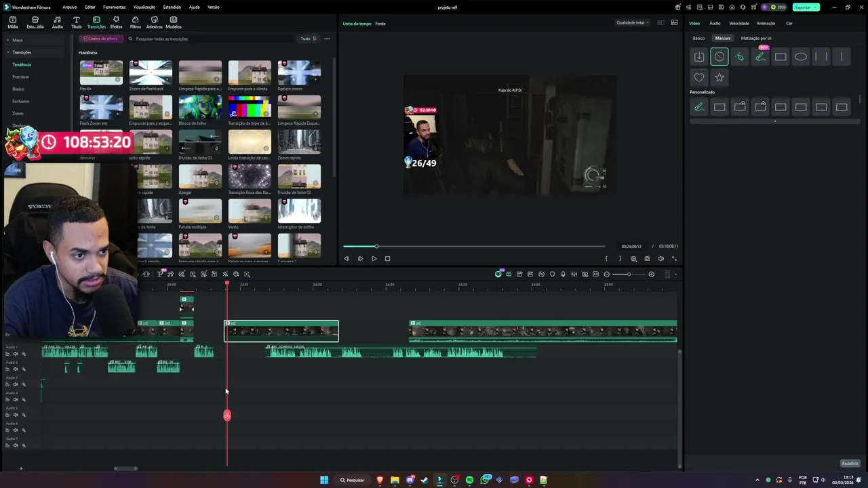This screenshot has height=488, width=868.
Task: Click the Centro de ativos button
Action: pyautogui.click(x=100, y=39)
